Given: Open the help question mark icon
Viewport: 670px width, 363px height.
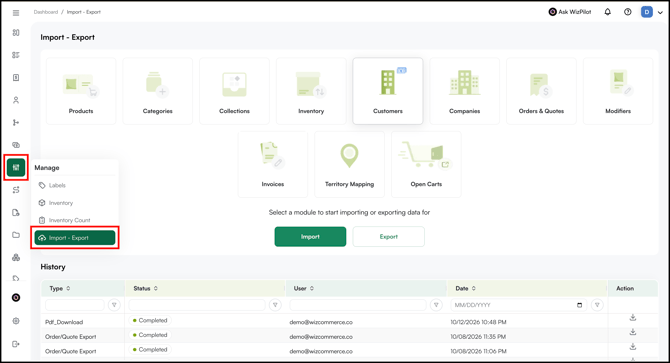Looking at the screenshot, I should (x=627, y=12).
